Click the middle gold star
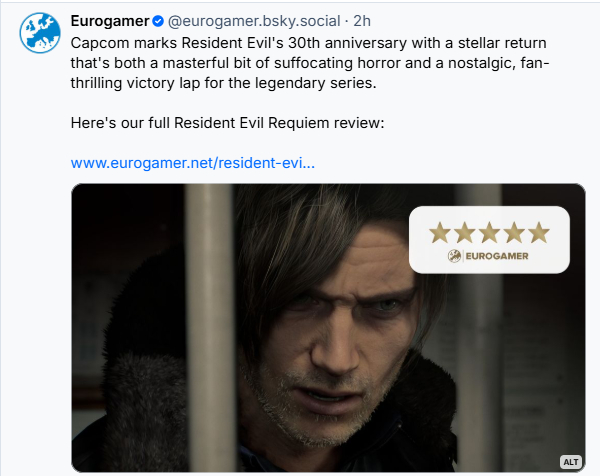Viewport: 600px width, 476px height. point(489,232)
